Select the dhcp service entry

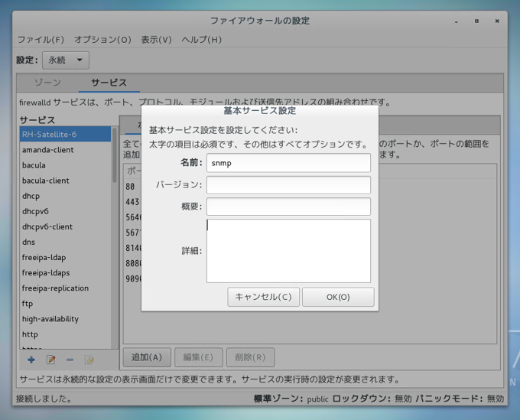click(x=65, y=196)
